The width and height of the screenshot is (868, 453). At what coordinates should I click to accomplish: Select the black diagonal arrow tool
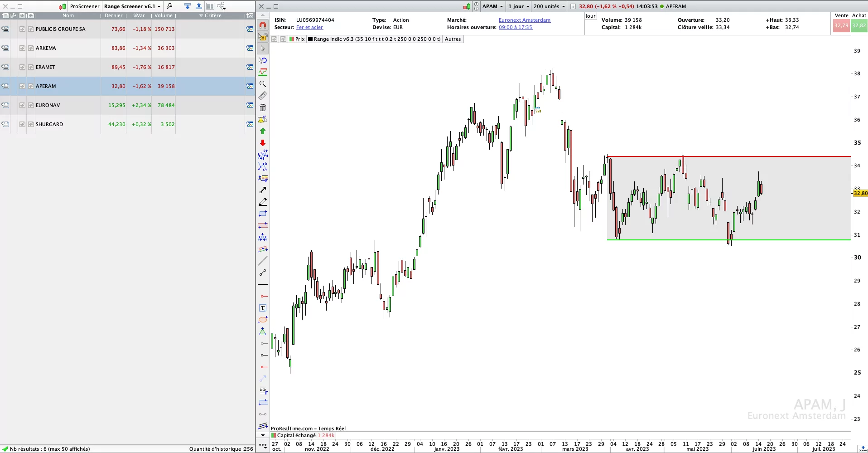pos(263,190)
